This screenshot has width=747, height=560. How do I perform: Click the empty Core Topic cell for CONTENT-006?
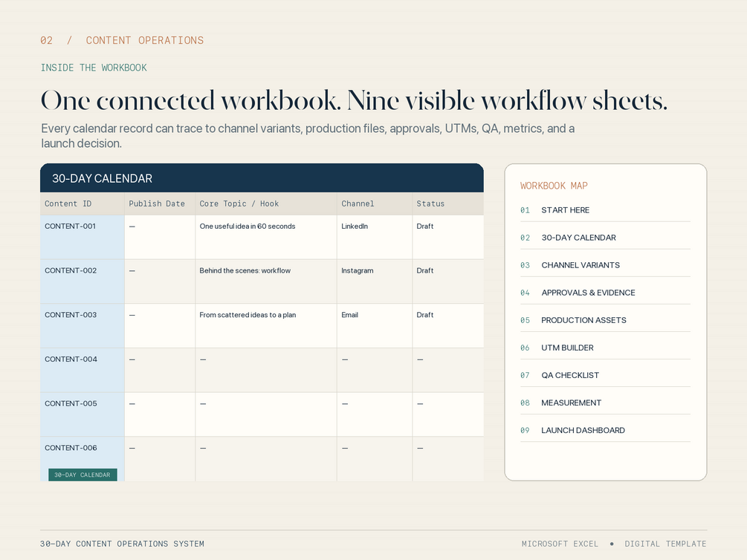point(266,458)
